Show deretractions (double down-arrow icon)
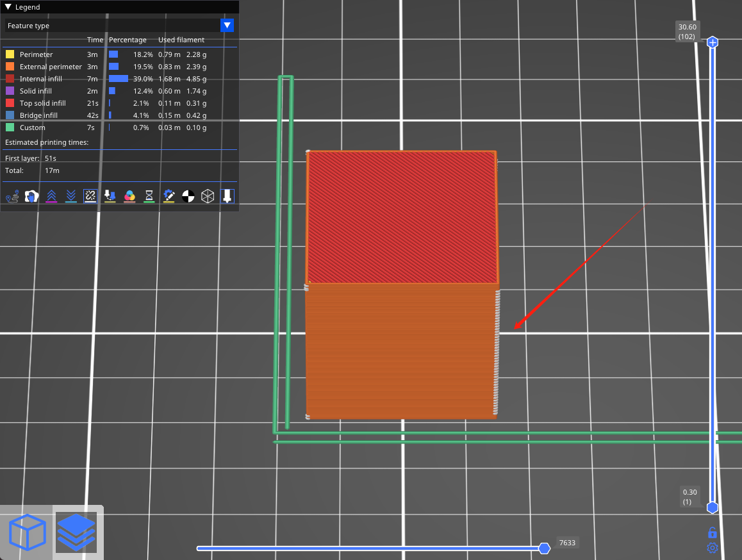Screen dimensions: 742x560 click(x=70, y=196)
